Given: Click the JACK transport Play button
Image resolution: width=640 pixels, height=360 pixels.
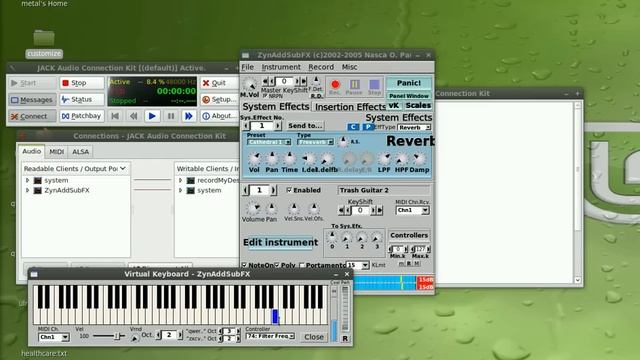Looking at the screenshot, I should click(x=152, y=116).
